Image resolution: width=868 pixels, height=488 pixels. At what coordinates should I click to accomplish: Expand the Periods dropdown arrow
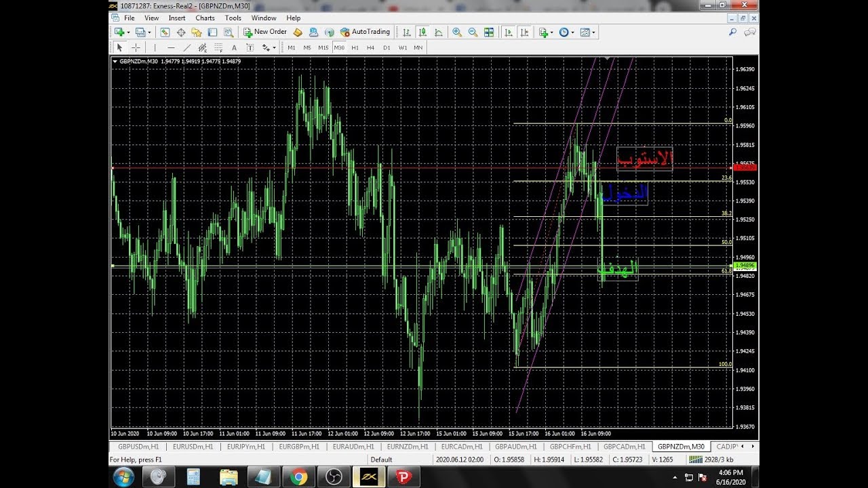click(x=572, y=33)
